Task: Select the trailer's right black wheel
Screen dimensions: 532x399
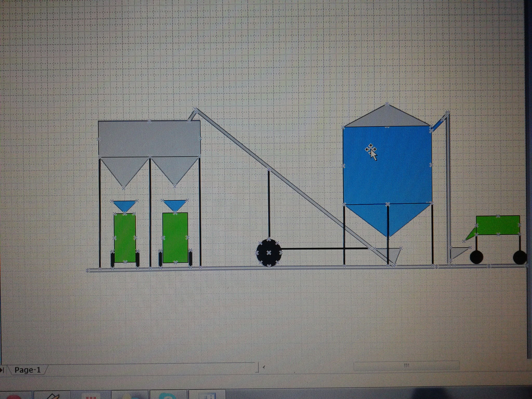Action: coord(520,257)
